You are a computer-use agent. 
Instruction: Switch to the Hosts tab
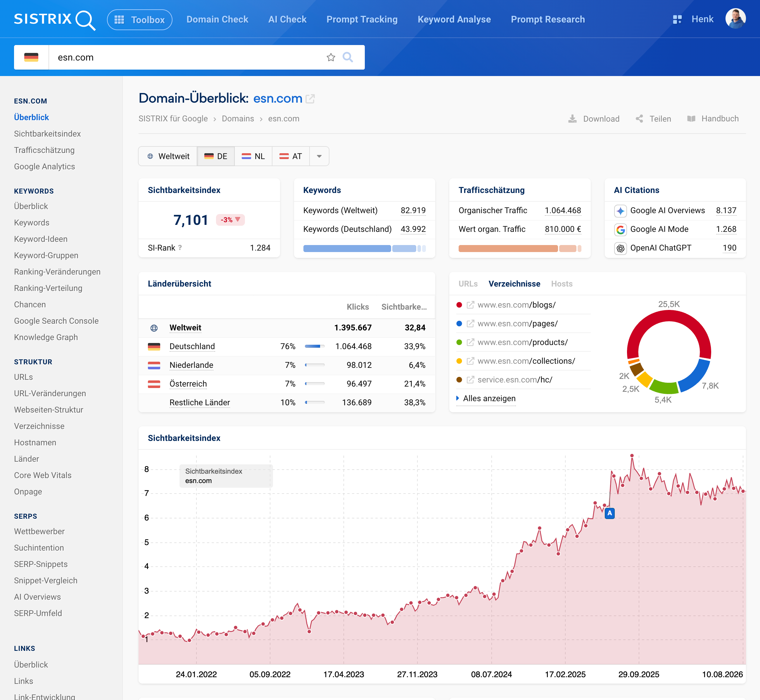562,284
